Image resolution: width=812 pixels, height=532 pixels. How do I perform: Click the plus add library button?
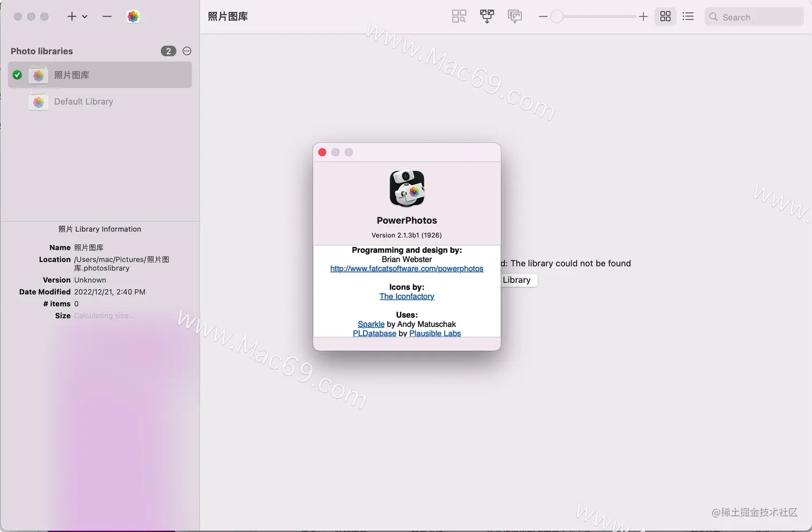point(71,17)
